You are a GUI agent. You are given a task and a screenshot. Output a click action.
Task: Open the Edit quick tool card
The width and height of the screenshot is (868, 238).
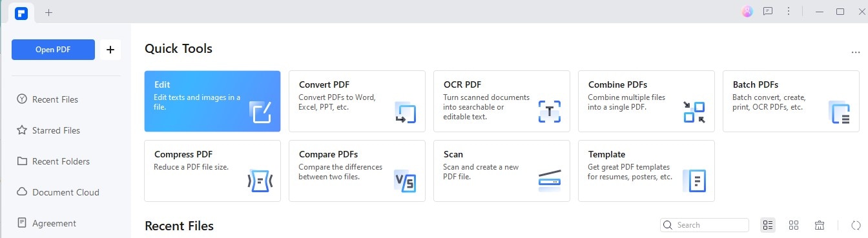coord(212,101)
